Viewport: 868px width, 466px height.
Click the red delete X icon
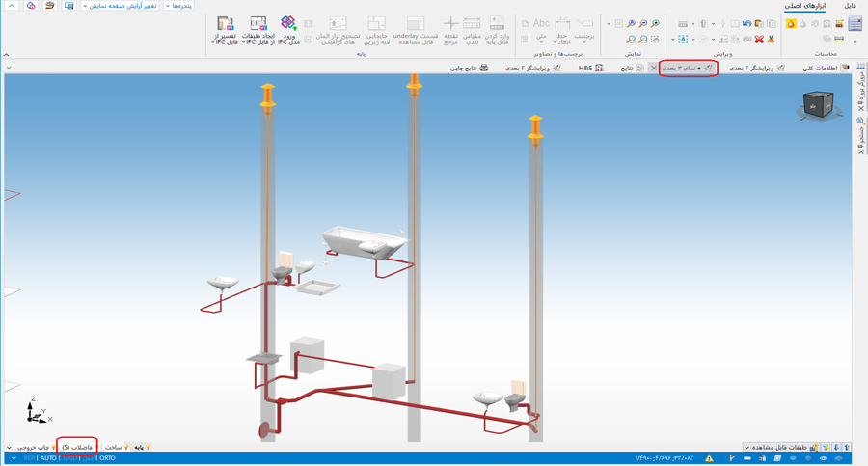(x=759, y=40)
